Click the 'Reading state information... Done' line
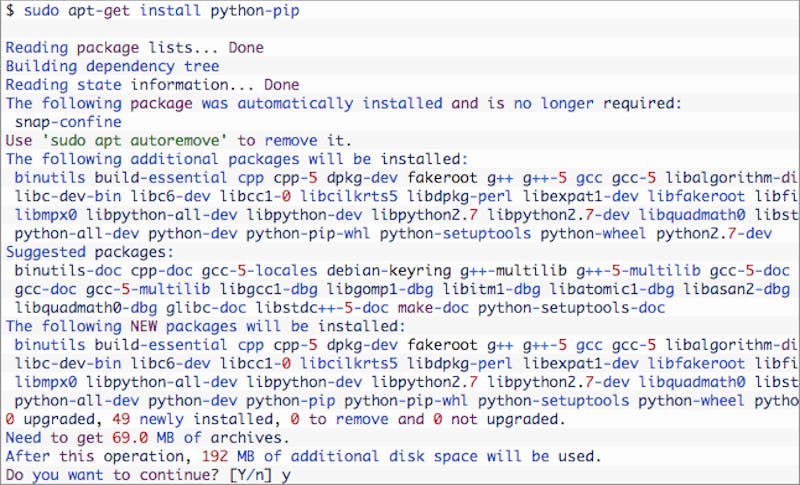This screenshot has width=800, height=485. click(x=153, y=85)
